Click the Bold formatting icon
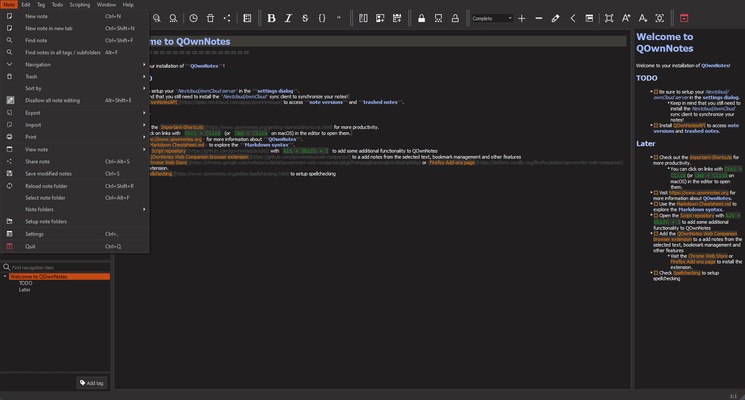 (271, 18)
